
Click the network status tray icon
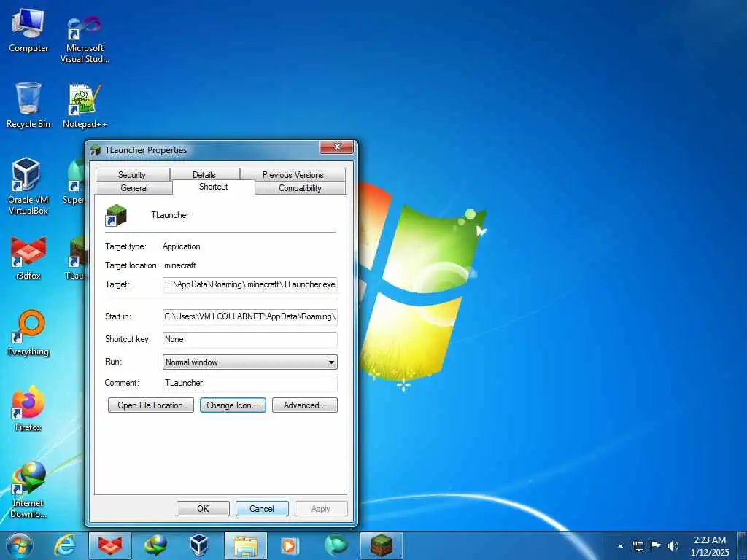click(x=638, y=546)
